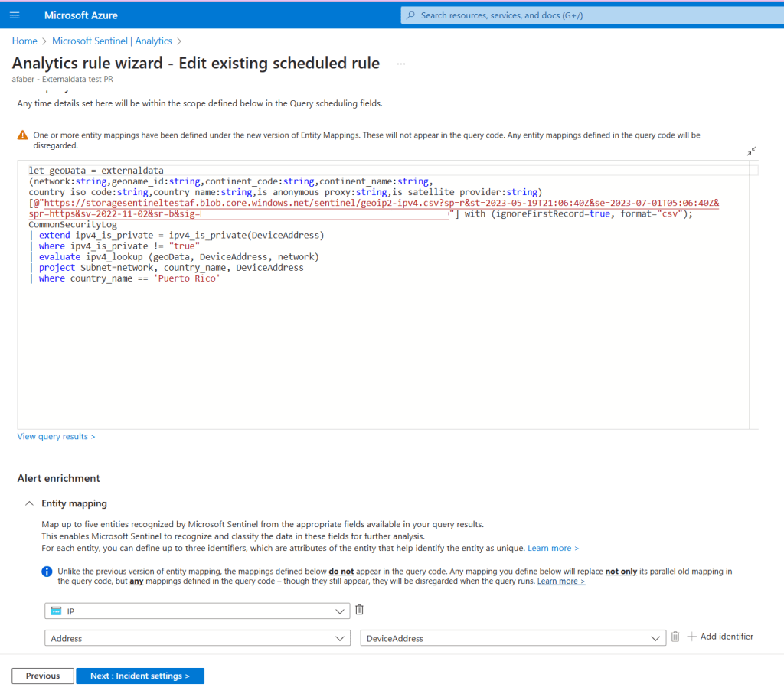This screenshot has height=697, width=784.
Task: Click Learn more link after entity identifiers text
Action: click(x=553, y=549)
